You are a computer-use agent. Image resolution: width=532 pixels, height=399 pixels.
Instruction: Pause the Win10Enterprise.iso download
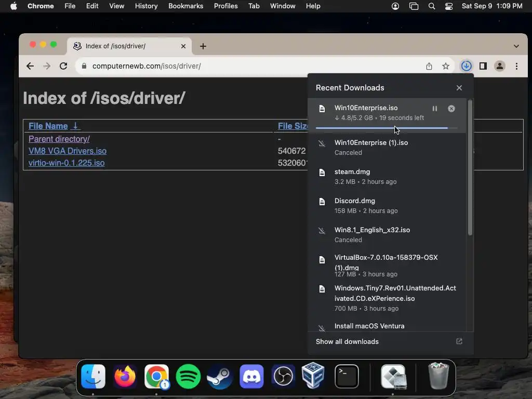435,109
